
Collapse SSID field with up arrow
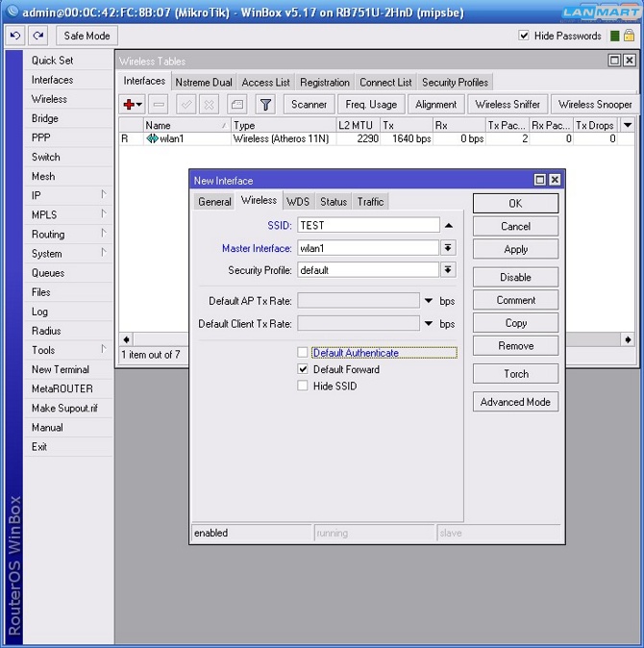(449, 226)
